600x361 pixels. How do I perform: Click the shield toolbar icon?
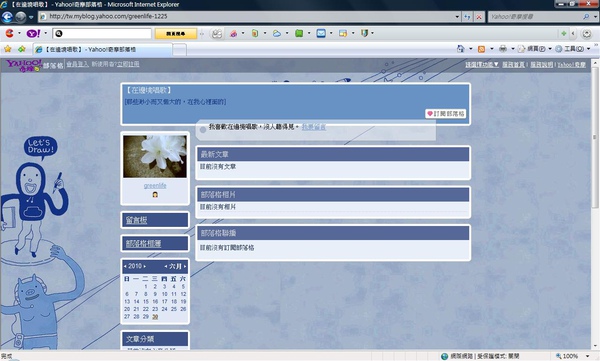coord(364,34)
